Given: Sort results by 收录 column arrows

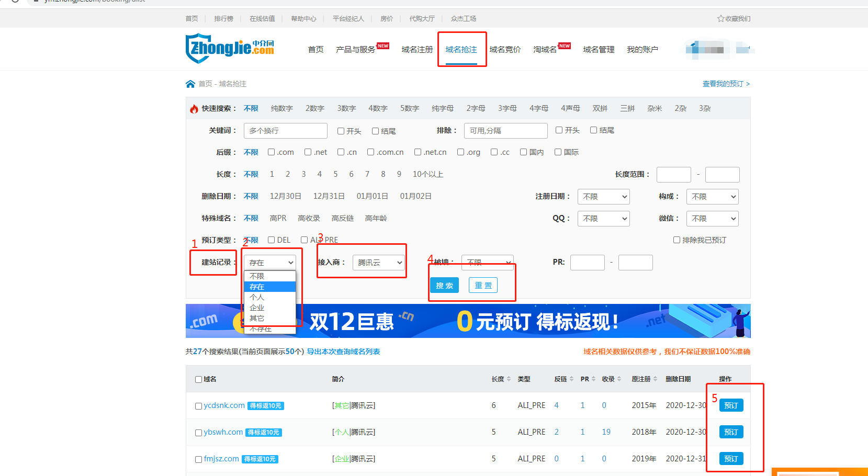Looking at the screenshot, I should (x=619, y=379).
